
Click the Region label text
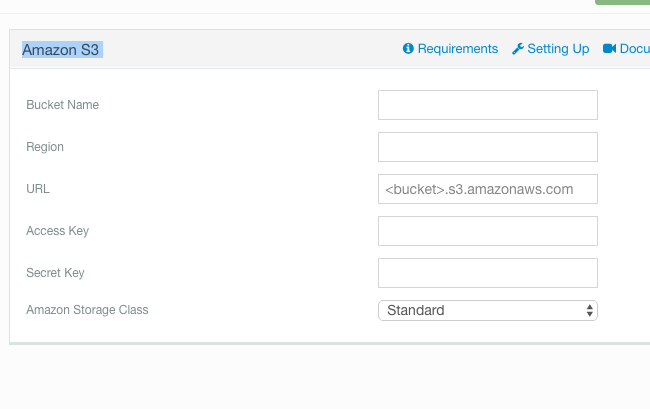click(45, 147)
